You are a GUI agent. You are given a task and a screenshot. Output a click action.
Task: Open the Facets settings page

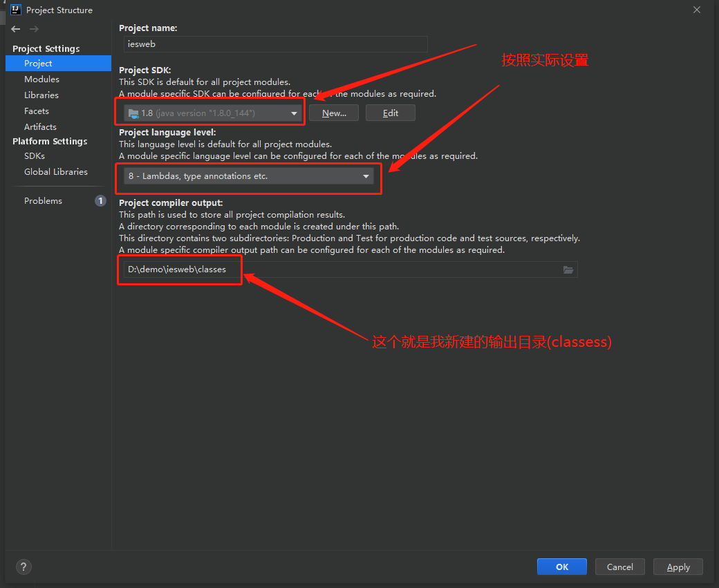coord(36,111)
